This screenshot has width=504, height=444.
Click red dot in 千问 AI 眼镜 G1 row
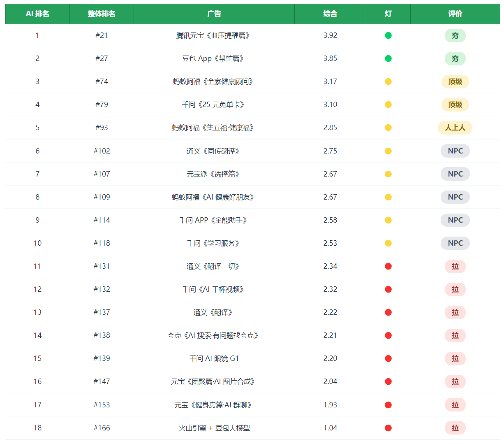[x=388, y=358]
